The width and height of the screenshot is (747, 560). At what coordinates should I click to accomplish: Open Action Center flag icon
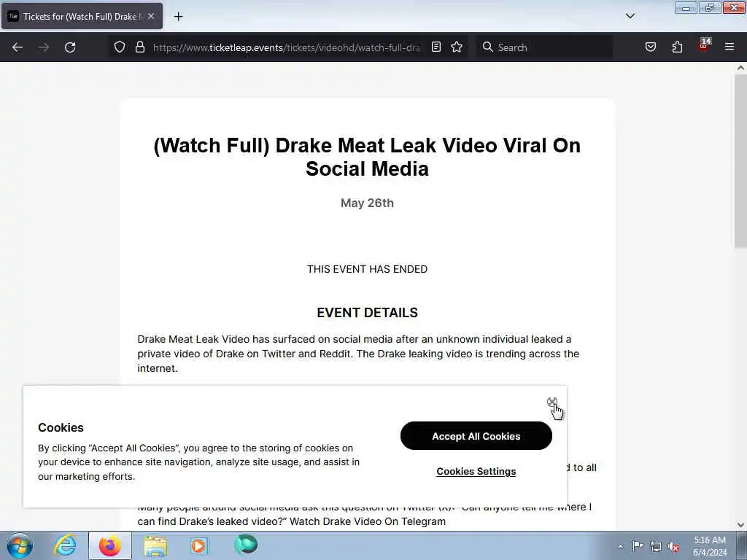point(638,545)
